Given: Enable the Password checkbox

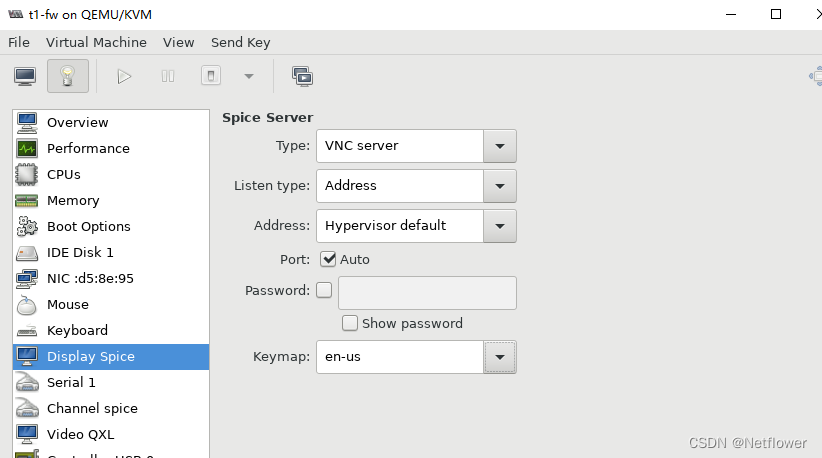Looking at the screenshot, I should [x=324, y=290].
